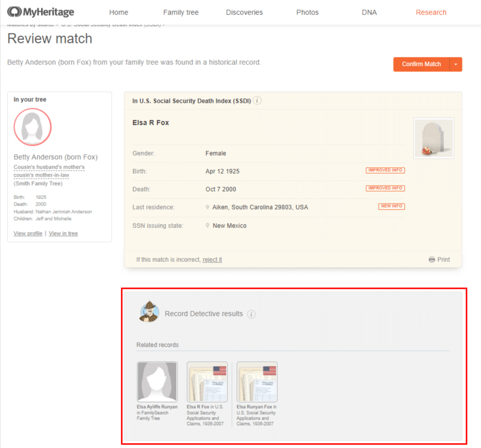Click the Print label
The image size is (481, 448).
(x=443, y=260)
